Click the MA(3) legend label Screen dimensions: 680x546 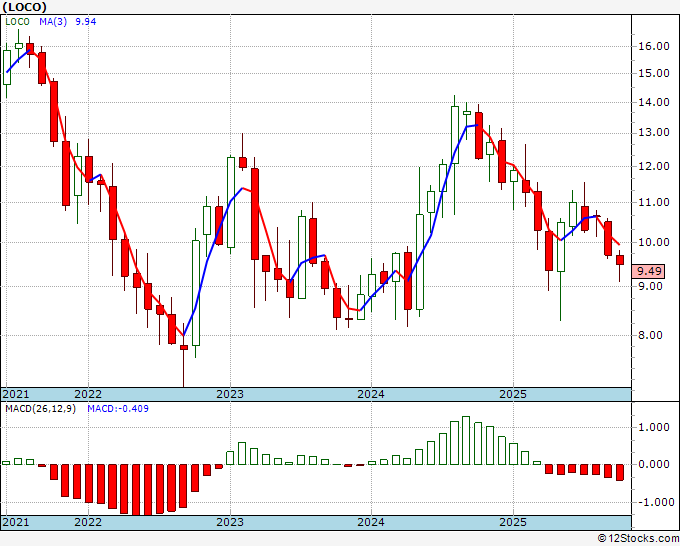53,22
